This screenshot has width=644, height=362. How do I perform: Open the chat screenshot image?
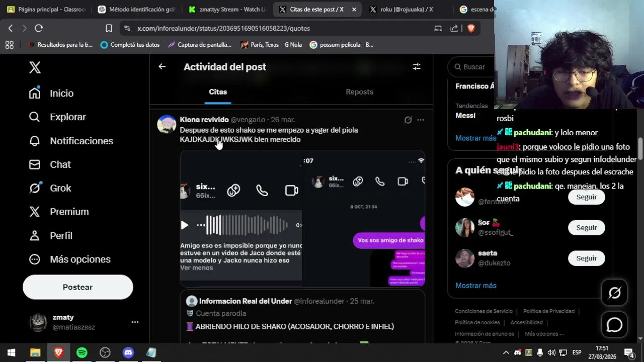[x=364, y=219]
